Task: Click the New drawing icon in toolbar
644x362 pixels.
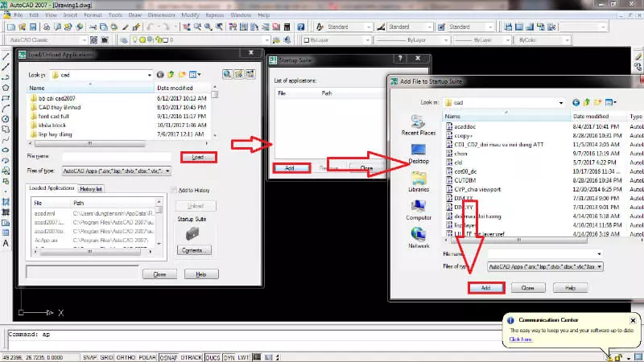Action: [11, 27]
